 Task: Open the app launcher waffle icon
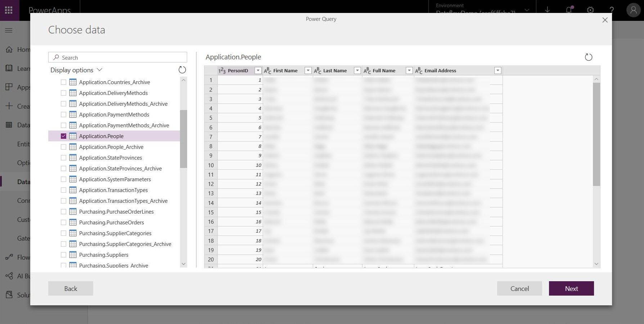[x=9, y=10]
